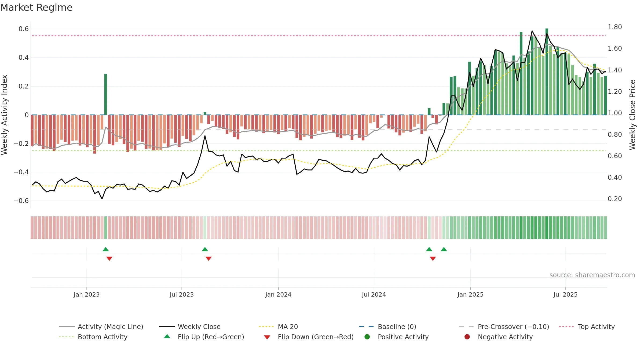Click the green circle icon for Positive Activity
Viewport: 644px width, 362px height.
367,337
